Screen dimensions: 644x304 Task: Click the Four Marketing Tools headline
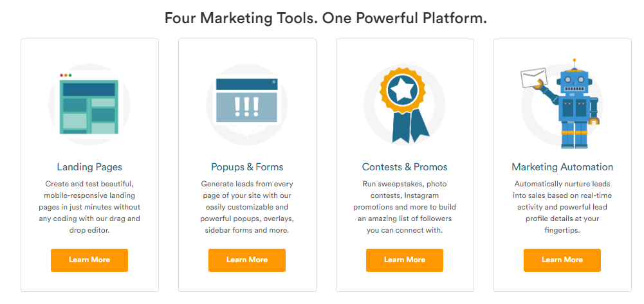[x=326, y=19]
